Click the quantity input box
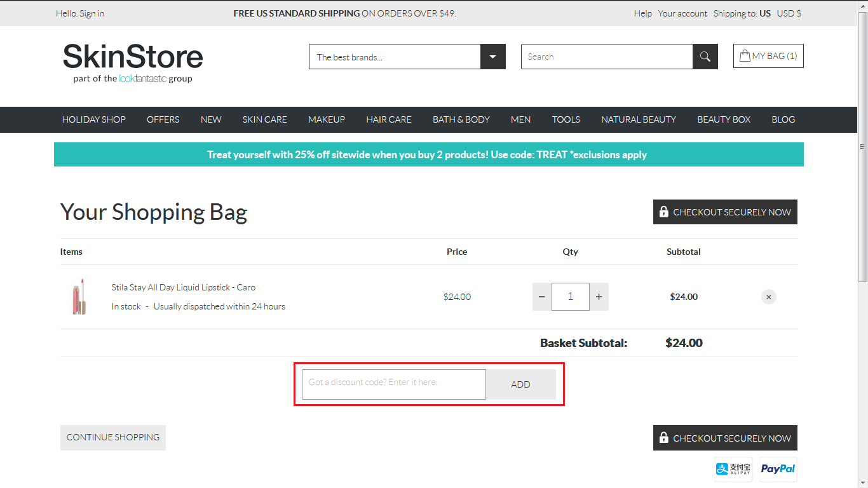 click(x=571, y=297)
